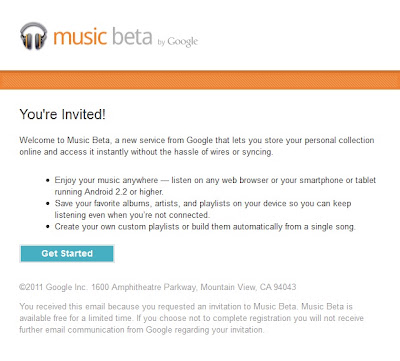Viewport: 400px width, 361px height.
Task: Click the bullet dot before "Create your own"
Action: tap(48, 227)
